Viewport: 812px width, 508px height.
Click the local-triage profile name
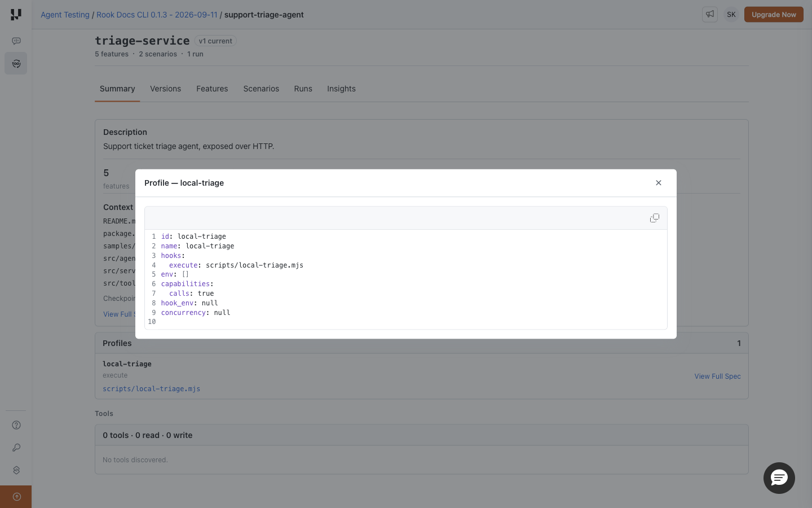[x=127, y=364]
